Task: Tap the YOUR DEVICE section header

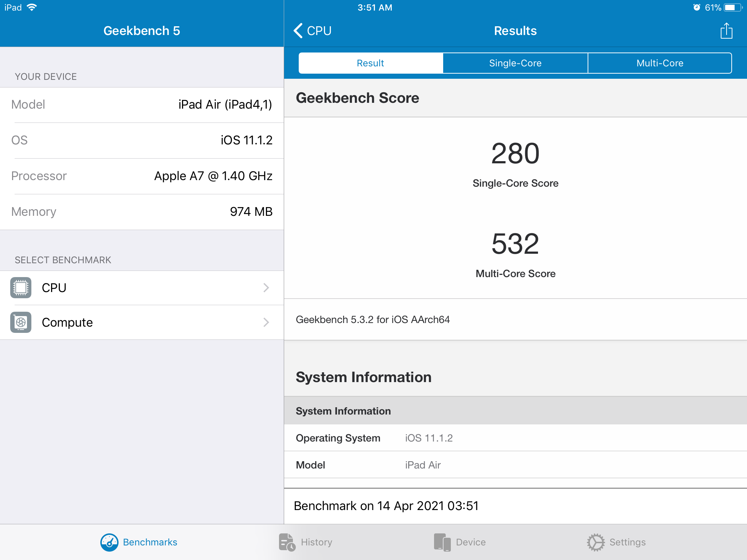Action: point(46,77)
